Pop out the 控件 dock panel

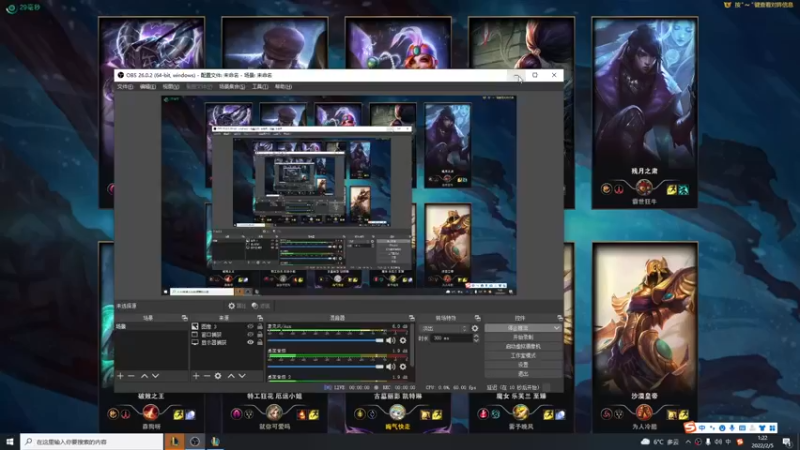[560, 318]
